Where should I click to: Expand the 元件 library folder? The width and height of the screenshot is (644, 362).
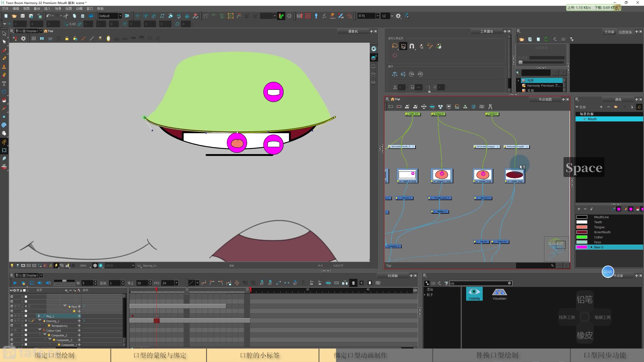(518, 80)
